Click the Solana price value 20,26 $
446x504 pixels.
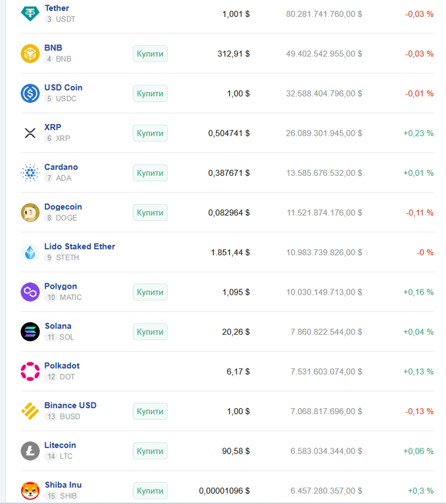(x=236, y=332)
